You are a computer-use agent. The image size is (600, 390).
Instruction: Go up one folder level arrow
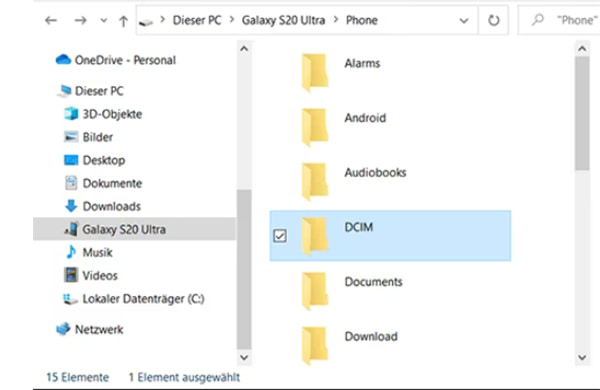[123, 21]
